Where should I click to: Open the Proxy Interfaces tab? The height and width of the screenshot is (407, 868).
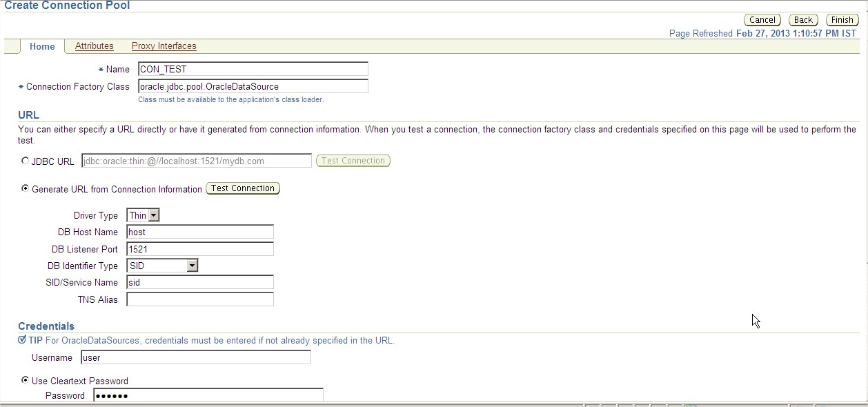pos(164,46)
